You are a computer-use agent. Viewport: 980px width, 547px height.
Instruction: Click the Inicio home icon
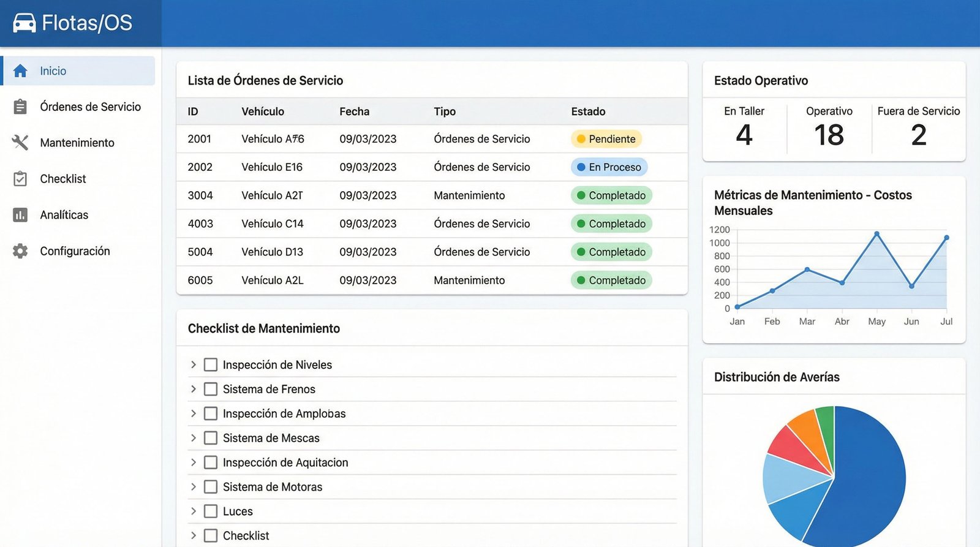coord(20,71)
